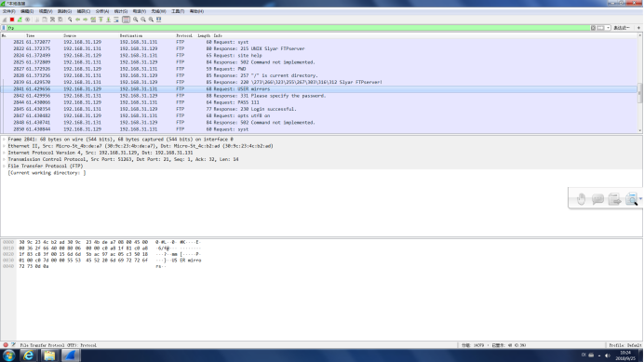The image size is (644, 362).
Task: Open the 跳转(G) menu
Action: click(64, 11)
